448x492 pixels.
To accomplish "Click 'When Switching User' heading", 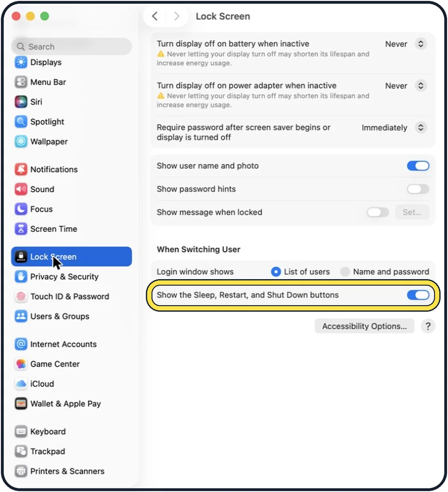I will tap(199, 249).
